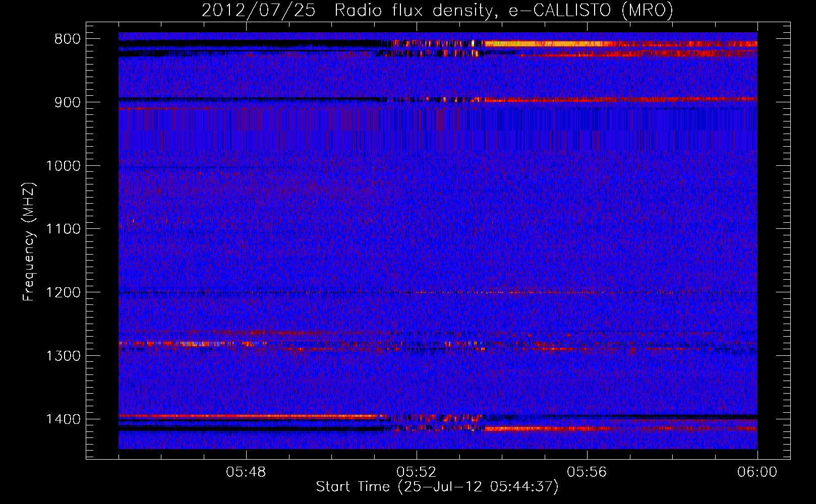Image resolution: width=816 pixels, height=504 pixels.
Task: Click the 'Frequency (MHZ)' axis title
Action: [29, 242]
